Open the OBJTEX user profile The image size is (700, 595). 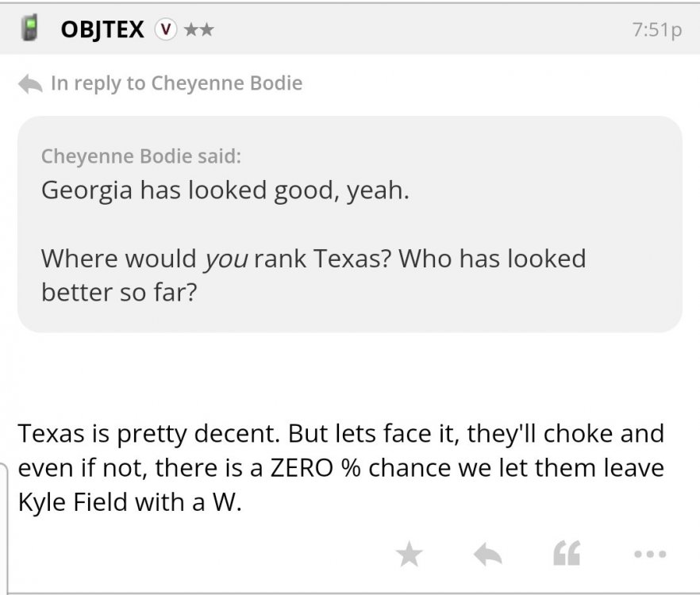[x=102, y=30]
